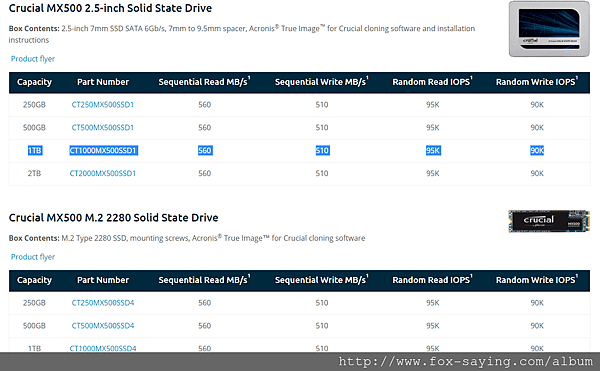Click the Capacity header in the 2.5-inch table
This screenshot has height=371, width=600.
tap(34, 82)
